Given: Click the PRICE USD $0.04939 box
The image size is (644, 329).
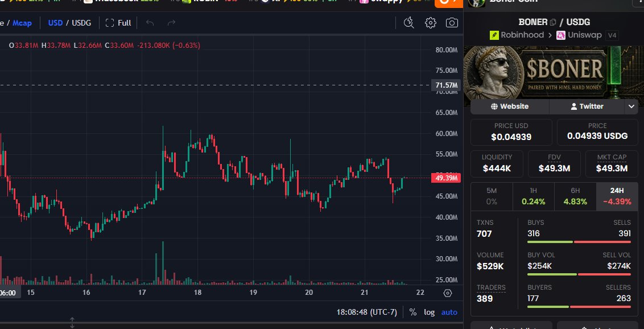Looking at the screenshot, I should point(511,132).
